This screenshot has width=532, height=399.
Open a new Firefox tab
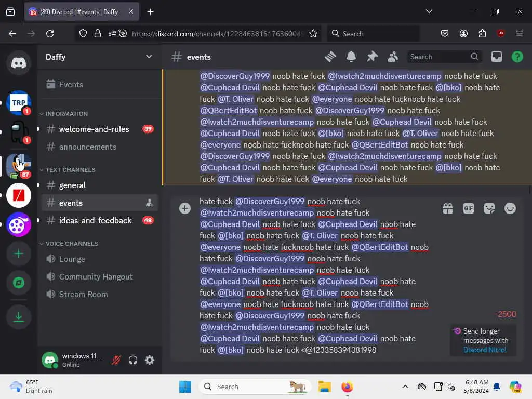click(x=150, y=12)
